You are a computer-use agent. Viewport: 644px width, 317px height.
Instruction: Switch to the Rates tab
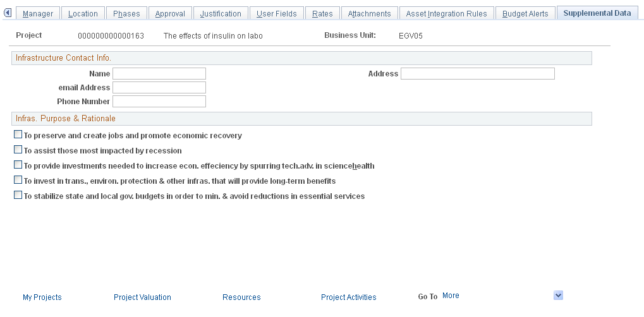(x=322, y=13)
